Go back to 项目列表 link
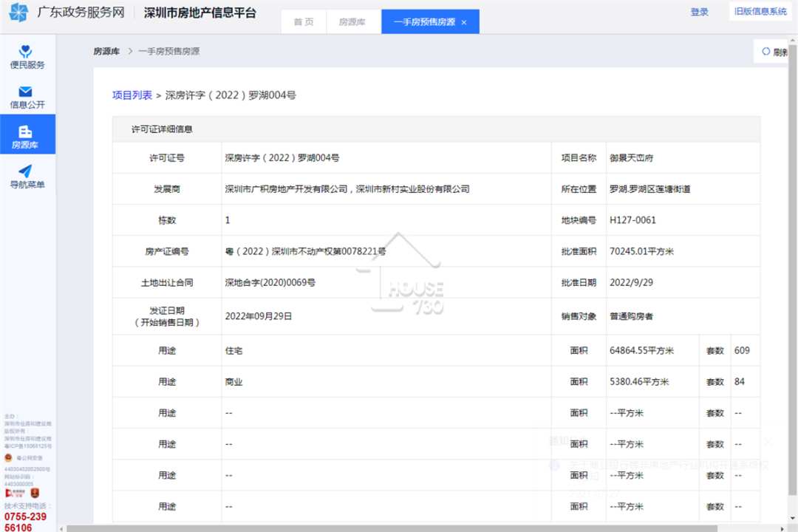 point(132,95)
